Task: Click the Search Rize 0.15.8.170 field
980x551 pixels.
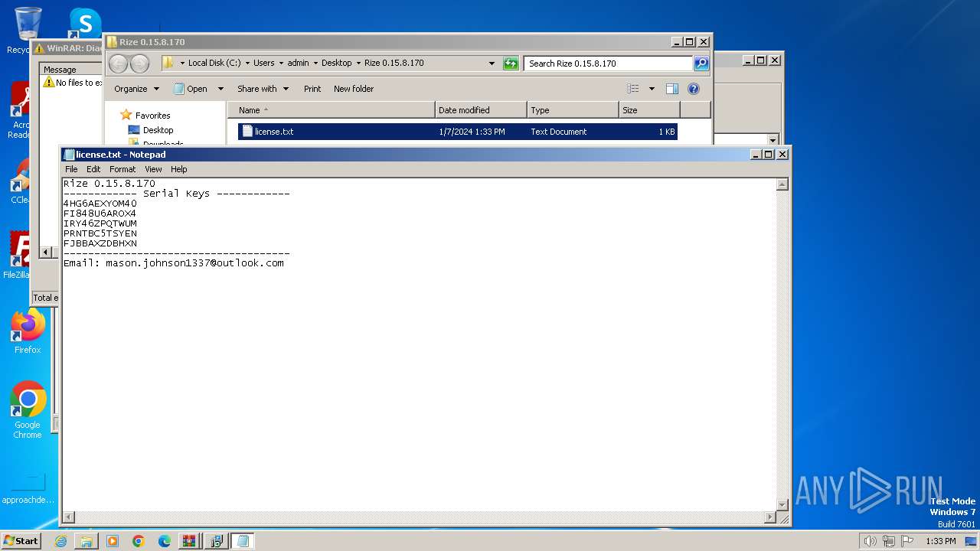Action: tap(609, 64)
